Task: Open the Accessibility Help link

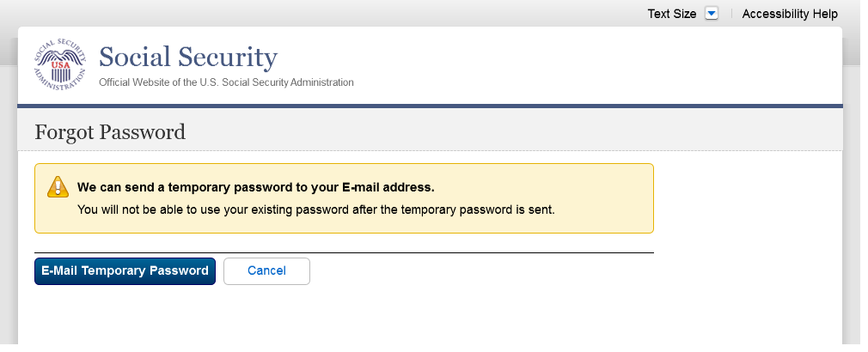Action: coord(789,14)
